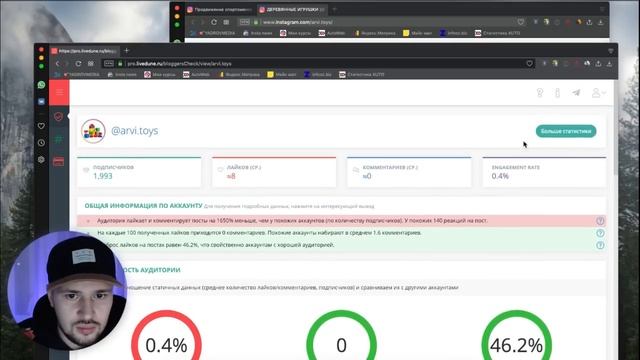Image resolution: width=640 pixels, height=360 pixels.
Task: Click the arvi.toys profile avatar
Action: point(93,131)
